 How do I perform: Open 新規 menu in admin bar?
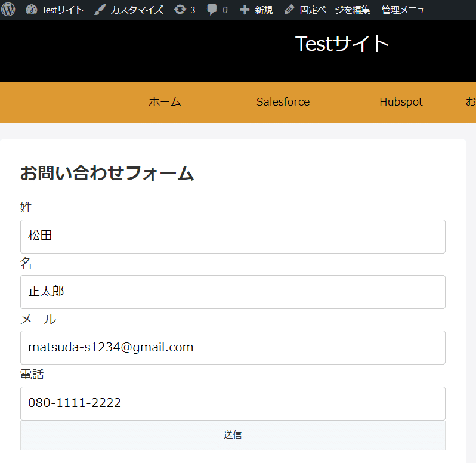point(264,10)
